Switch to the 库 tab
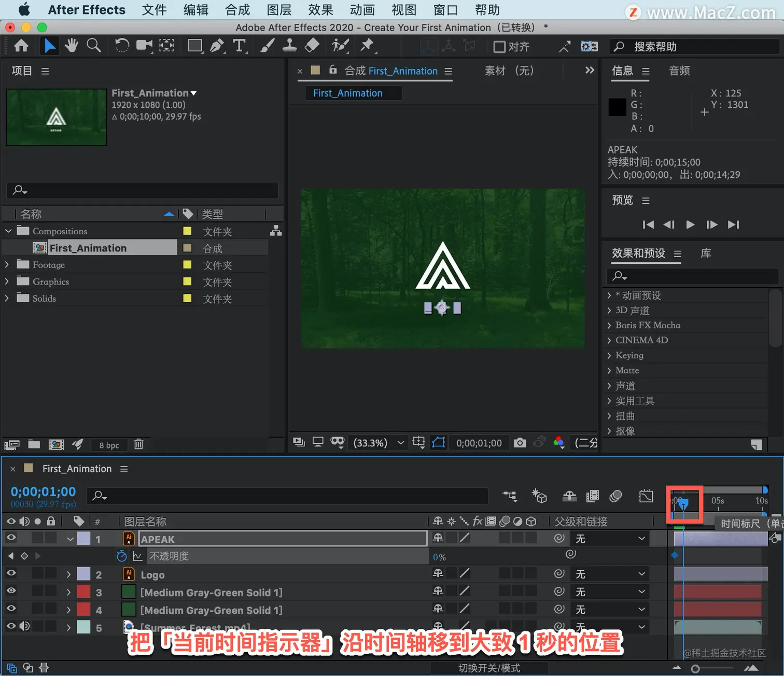Image resolution: width=784 pixels, height=676 pixels. (x=706, y=253)
